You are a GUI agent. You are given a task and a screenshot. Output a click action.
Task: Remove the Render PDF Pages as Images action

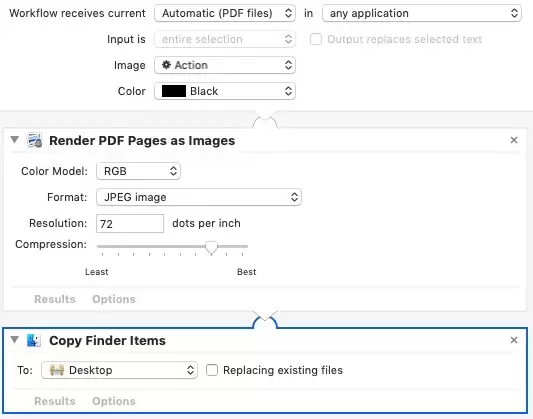(514, 140)
